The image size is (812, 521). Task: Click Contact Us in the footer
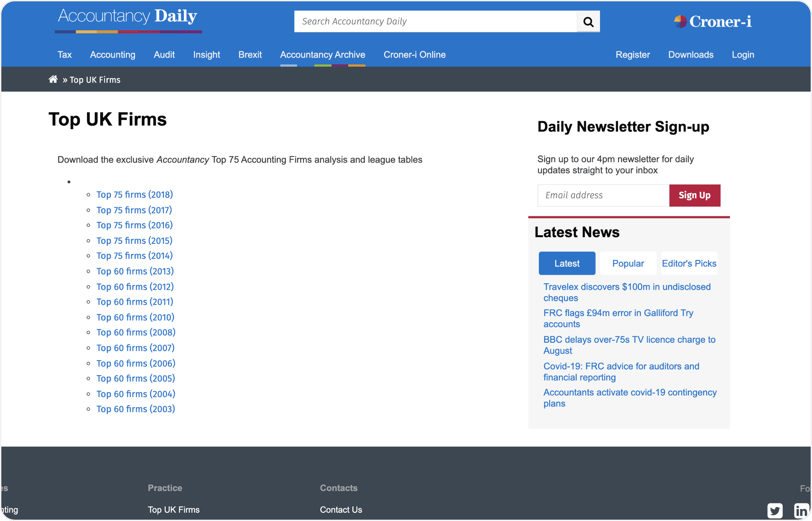tap(341, 509)
